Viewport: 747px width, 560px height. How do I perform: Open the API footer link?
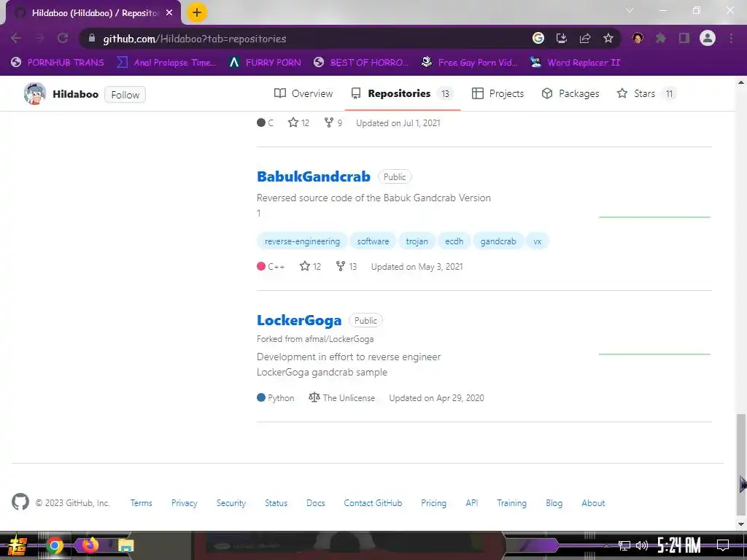pyautogui.click(x=472, y=503)
